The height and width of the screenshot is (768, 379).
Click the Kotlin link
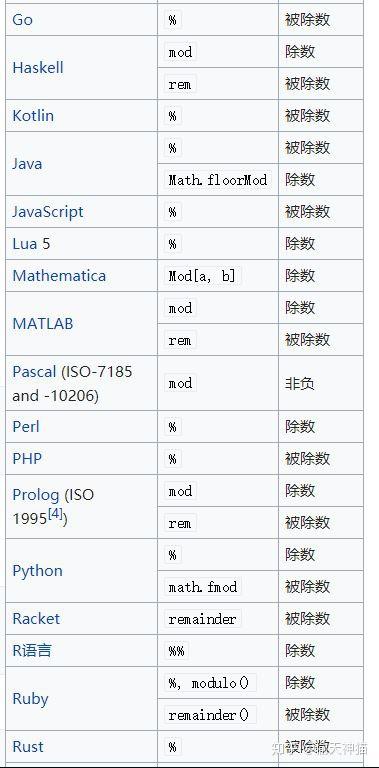33,116
